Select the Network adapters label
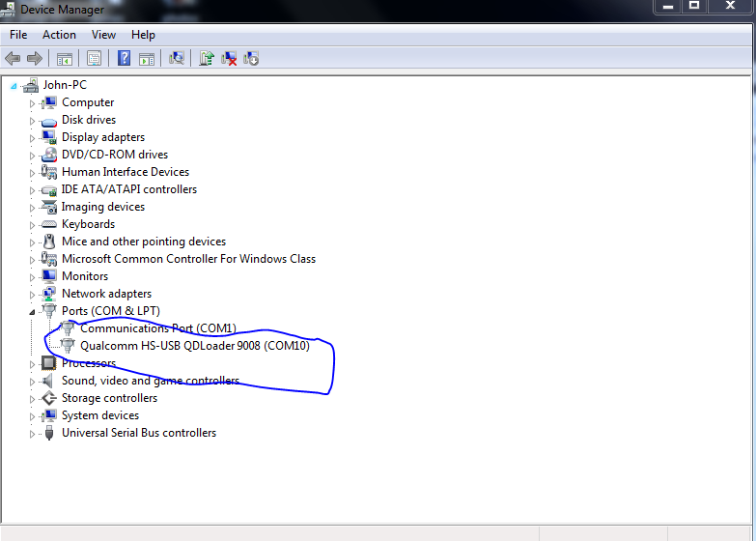Image resolution: width=756 pixels, height=541 pixels. tap(106, 294)
